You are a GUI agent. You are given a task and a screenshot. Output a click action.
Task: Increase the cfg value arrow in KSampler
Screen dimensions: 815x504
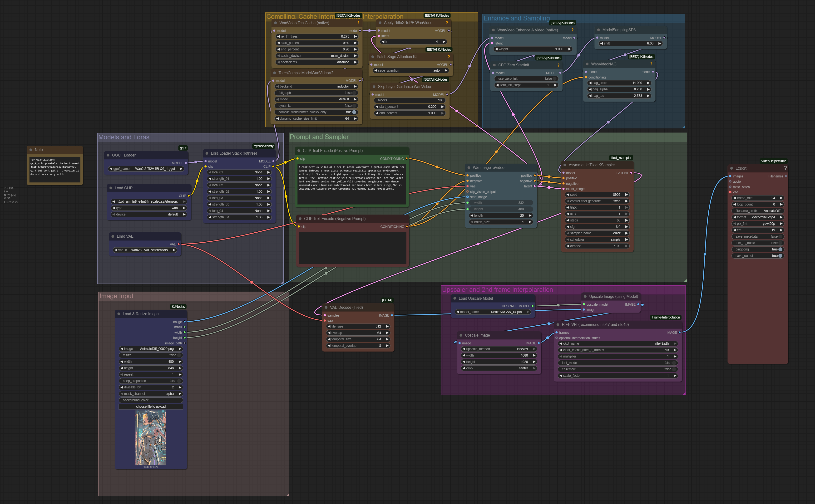tap(626, 227)
